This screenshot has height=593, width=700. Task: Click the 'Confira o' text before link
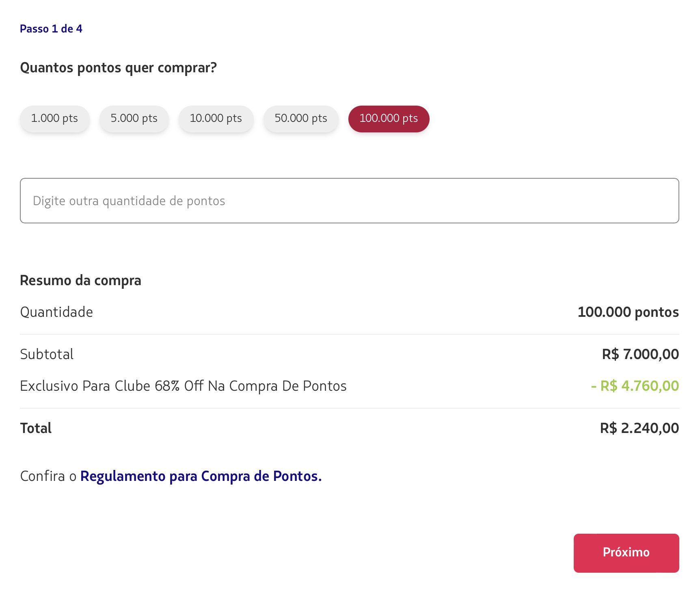48,476
